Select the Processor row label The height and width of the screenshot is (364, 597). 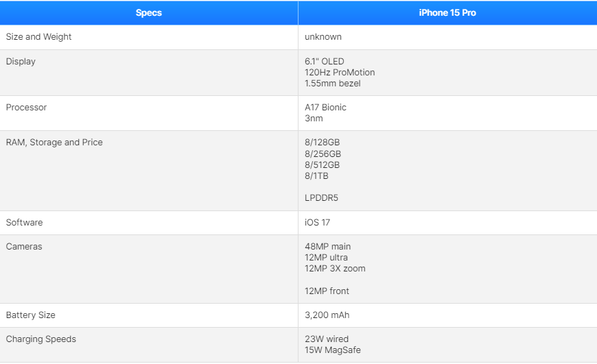tap(26, 107)
